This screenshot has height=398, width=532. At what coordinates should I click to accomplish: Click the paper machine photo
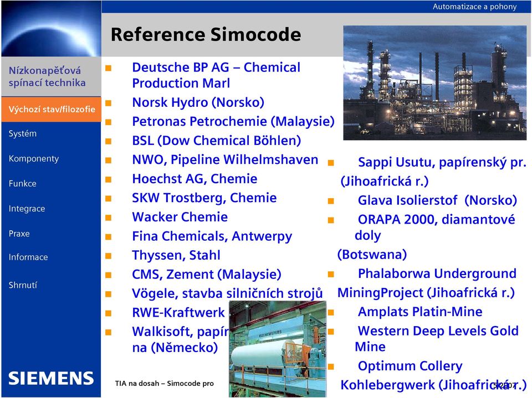click(x=278, y=349)
